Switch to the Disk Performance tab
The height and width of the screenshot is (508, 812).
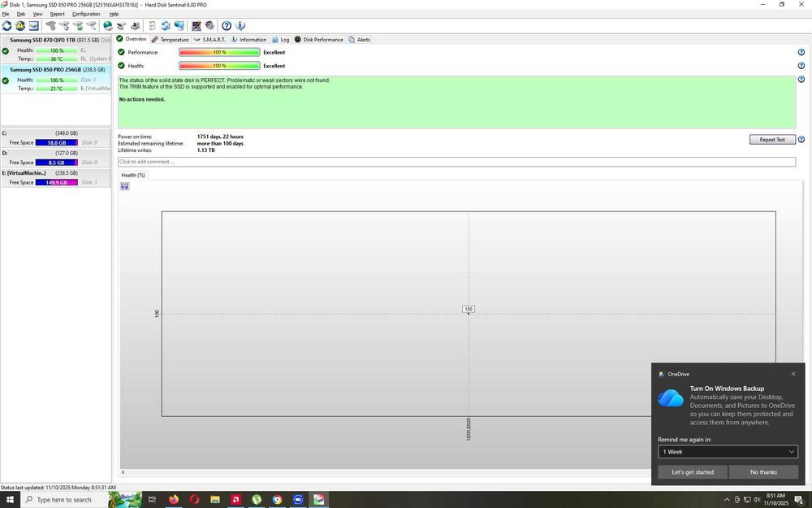point(318,39)
